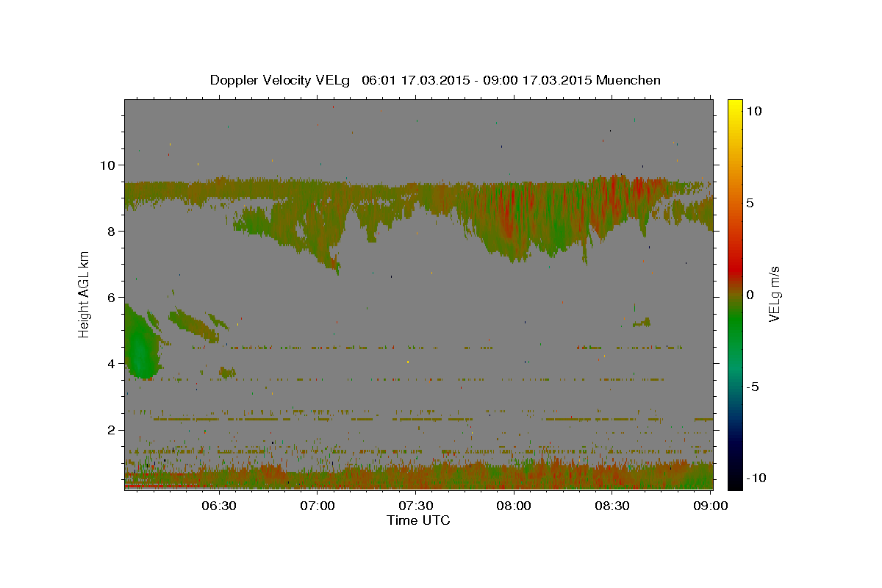The height and width of the screenshot is (588, 882).
Task: Click the height tick label 8
Action: (112, 231)
